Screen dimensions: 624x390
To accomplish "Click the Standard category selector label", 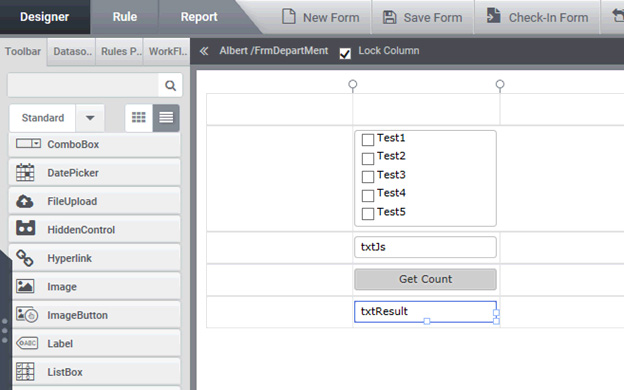I will click(x=43, y=118).
